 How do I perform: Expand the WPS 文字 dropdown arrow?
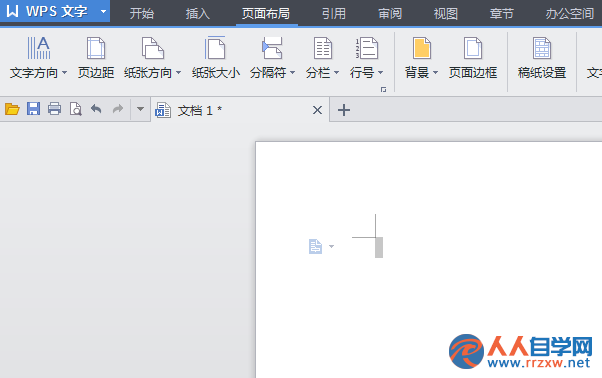[x=103, y=12]
